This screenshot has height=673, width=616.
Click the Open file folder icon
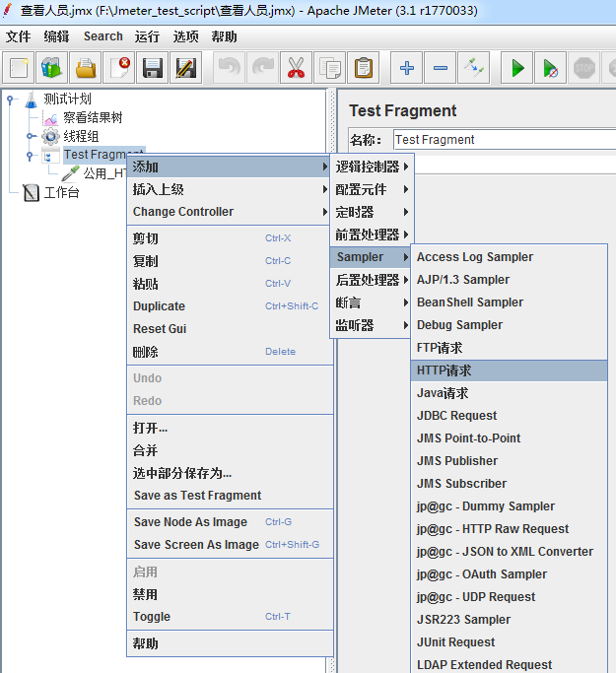click(x=86, y=68)
